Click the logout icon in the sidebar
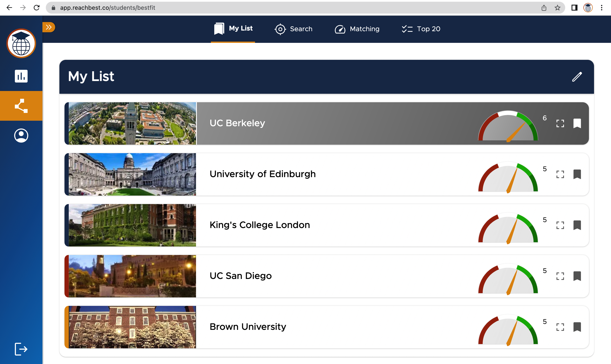The height and width of the screenshot is (364, 611). 21,349
